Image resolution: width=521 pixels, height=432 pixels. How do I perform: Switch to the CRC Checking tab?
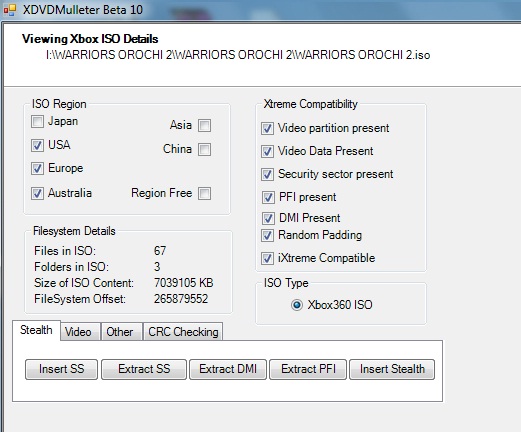click(183, 332)
